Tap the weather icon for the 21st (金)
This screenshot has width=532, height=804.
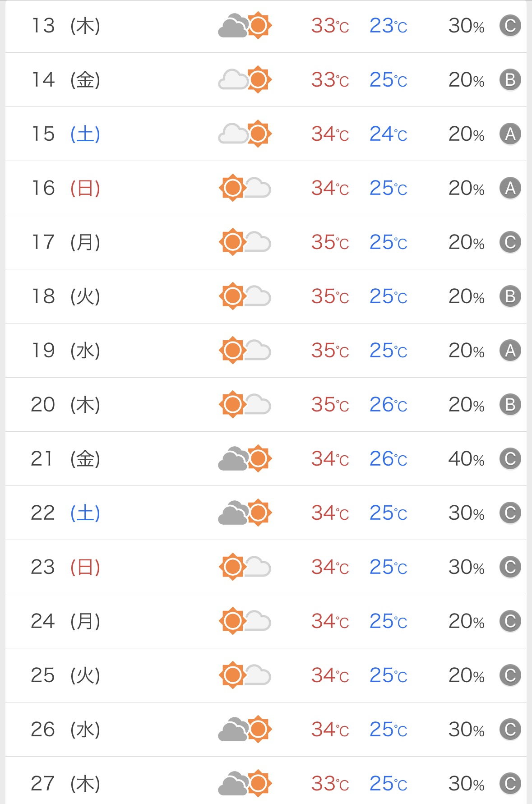point(245,459)
